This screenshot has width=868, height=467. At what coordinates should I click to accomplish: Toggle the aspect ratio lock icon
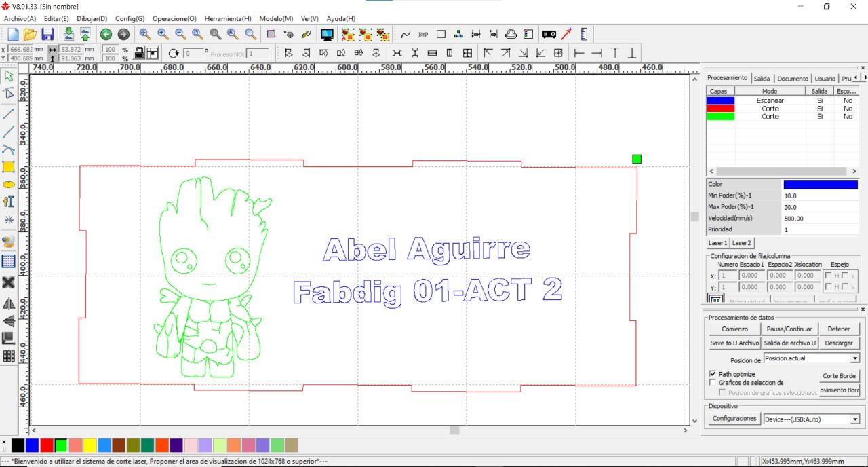(139, 53)
